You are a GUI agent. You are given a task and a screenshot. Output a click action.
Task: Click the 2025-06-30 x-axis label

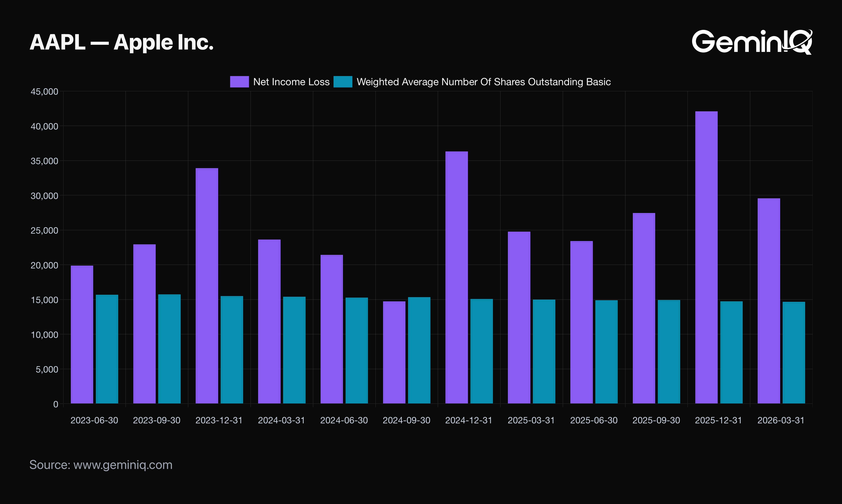click(x=594, y=420)
